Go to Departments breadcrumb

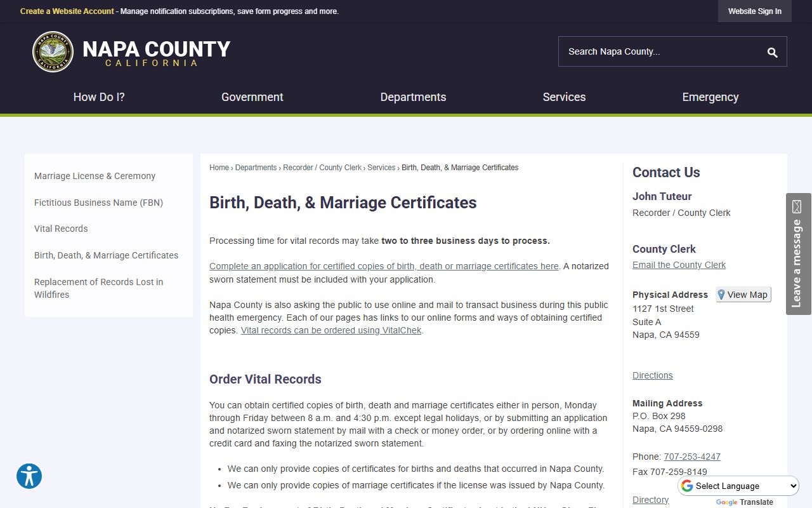[x=256, y=168]
